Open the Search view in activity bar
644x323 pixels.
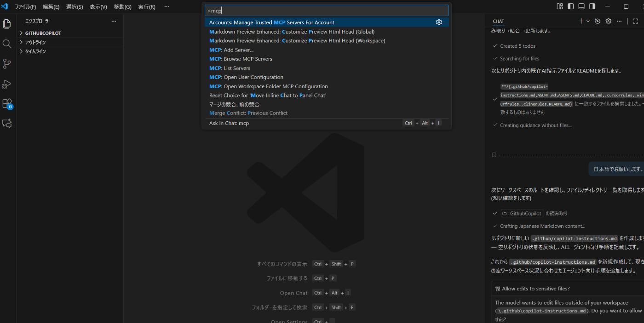point(7,44)
